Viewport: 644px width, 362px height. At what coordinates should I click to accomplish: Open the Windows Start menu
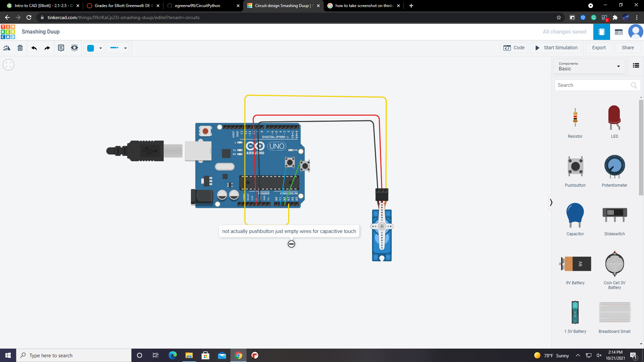coord(8,355)
